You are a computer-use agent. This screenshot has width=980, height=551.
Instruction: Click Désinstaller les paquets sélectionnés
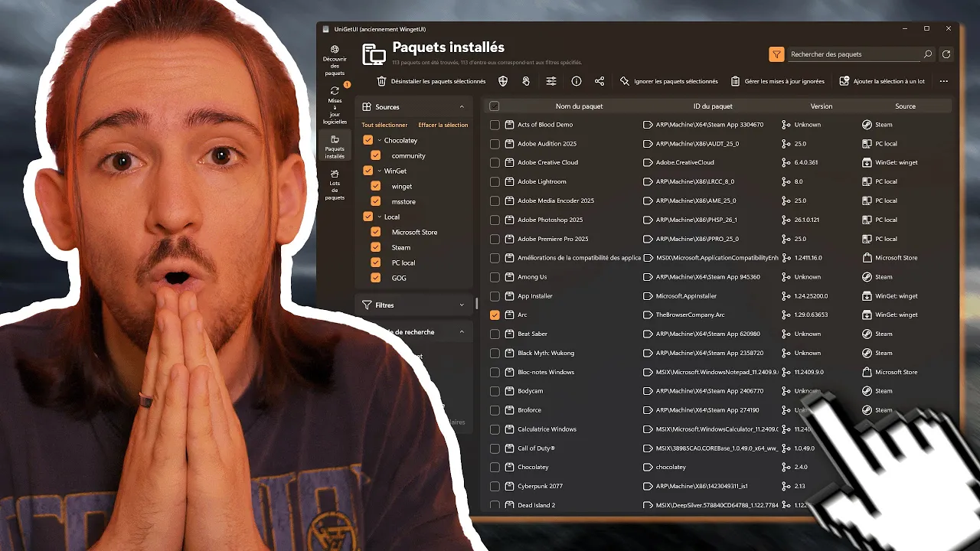pos(431,81)
